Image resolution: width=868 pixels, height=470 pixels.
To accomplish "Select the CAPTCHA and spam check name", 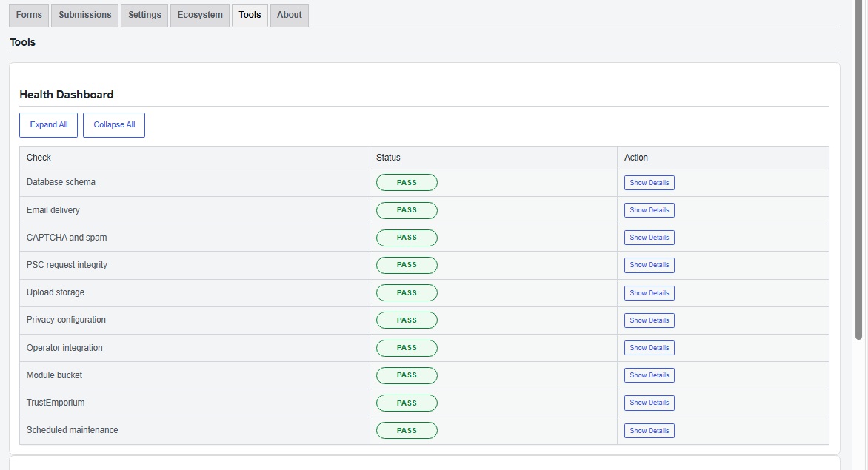I will tap(67, 238).
